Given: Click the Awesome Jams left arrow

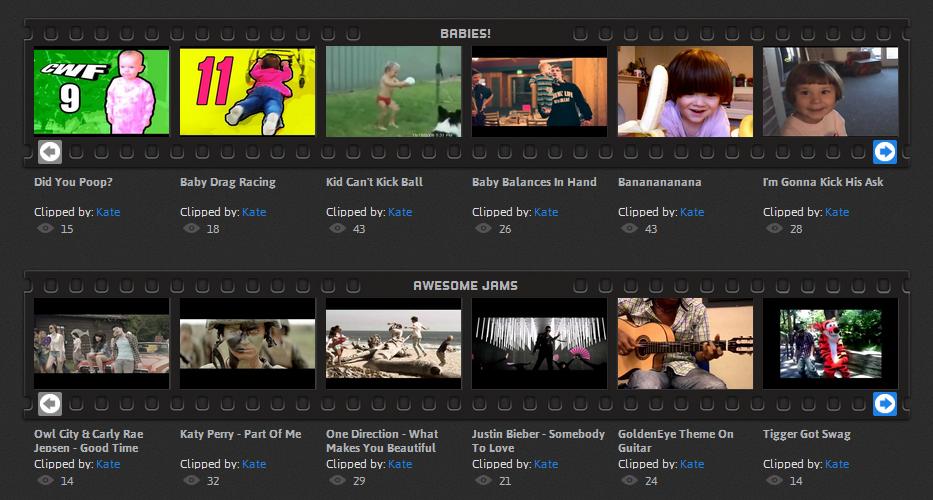Looking at the screenshot, I should pyautogui.click(x=49, y=403).
